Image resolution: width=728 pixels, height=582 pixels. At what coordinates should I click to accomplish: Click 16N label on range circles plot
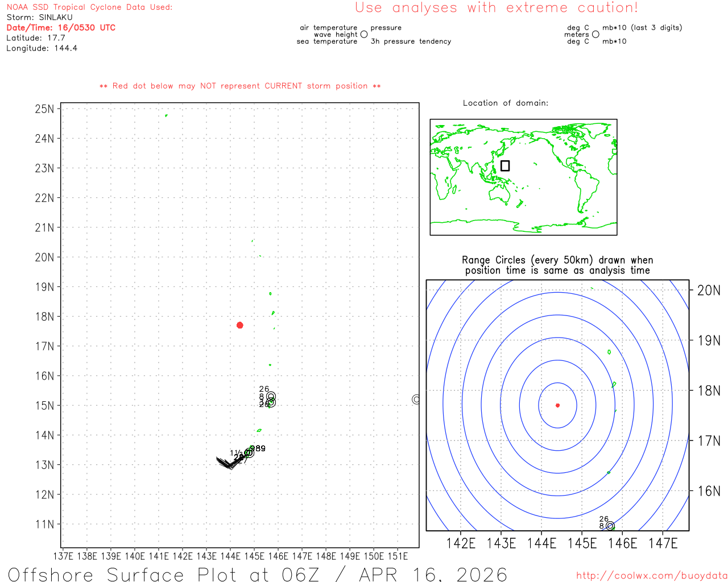coord(709,491)
